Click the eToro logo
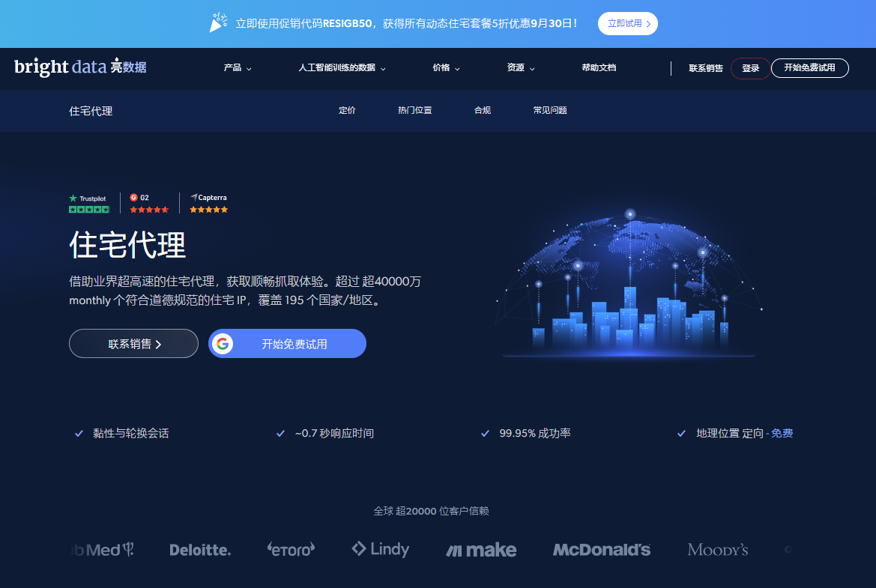876x588 pixels. [291, 550]
